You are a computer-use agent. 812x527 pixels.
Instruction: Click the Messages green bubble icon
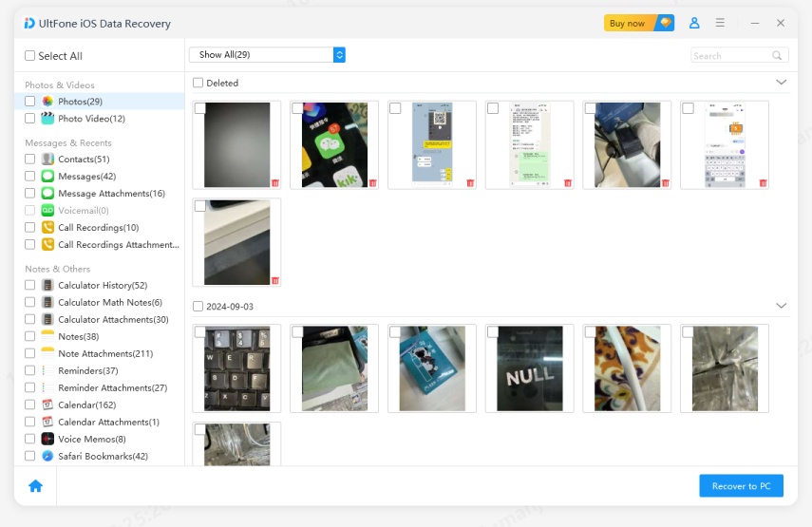(47, 177)
